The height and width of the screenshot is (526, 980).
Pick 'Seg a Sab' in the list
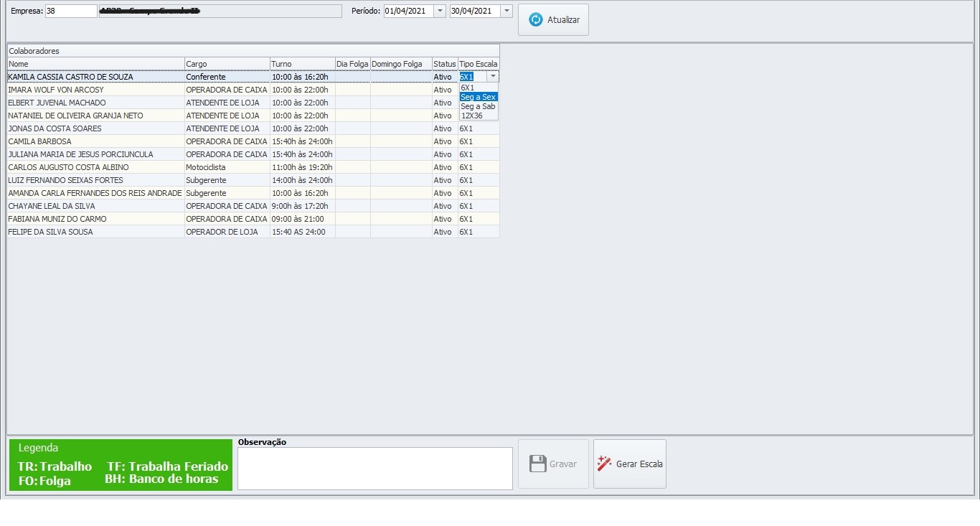pos(478,106)
